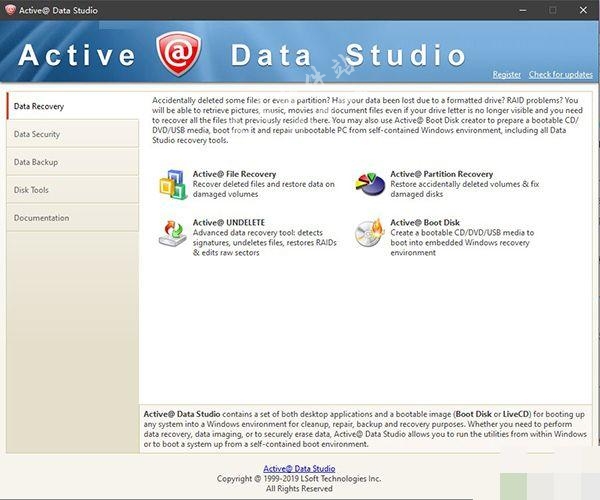Viewport: 600px width, 500px height.
Task: Switch to the Data Security tab
Action: 73,134
